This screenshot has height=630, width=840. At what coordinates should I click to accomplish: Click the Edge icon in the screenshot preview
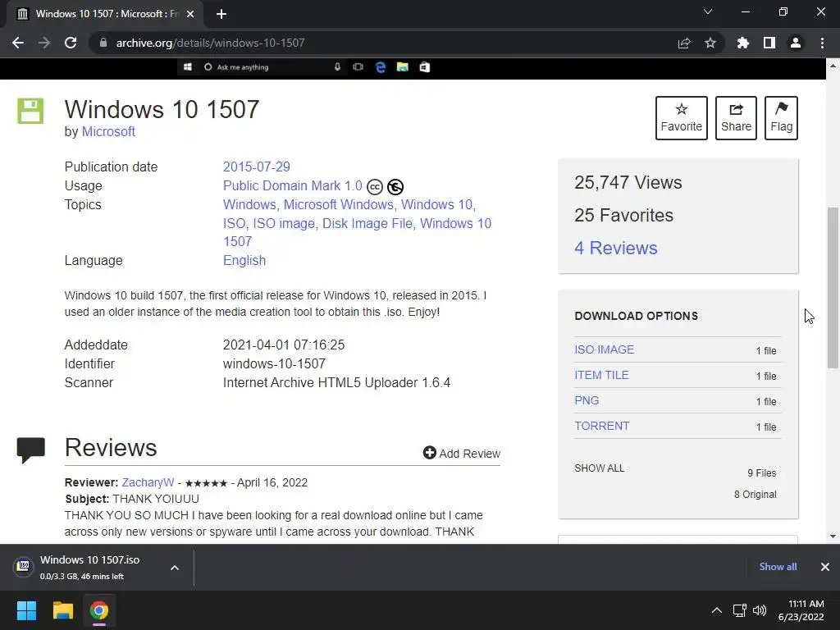point(381,67)
